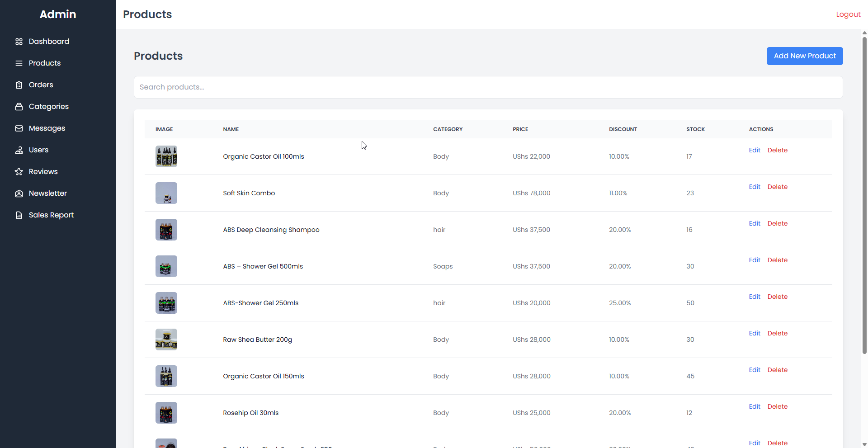
Task: Delete ABS Deep Cleansing Shampoo
Action: 778,223
